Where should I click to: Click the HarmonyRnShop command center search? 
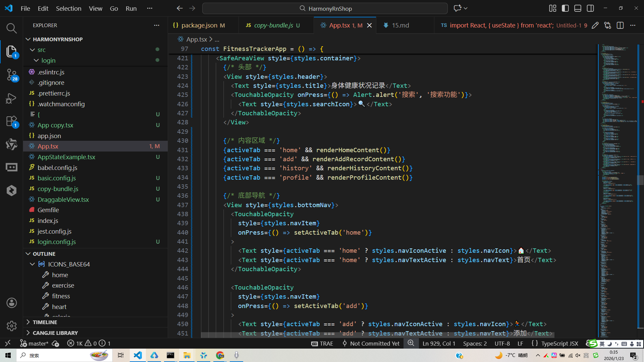(x=325, y=8)
